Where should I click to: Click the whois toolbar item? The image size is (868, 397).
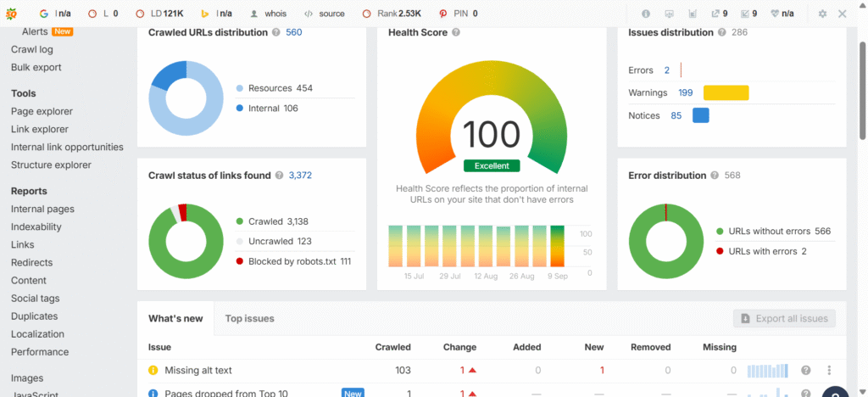point(270,14)
